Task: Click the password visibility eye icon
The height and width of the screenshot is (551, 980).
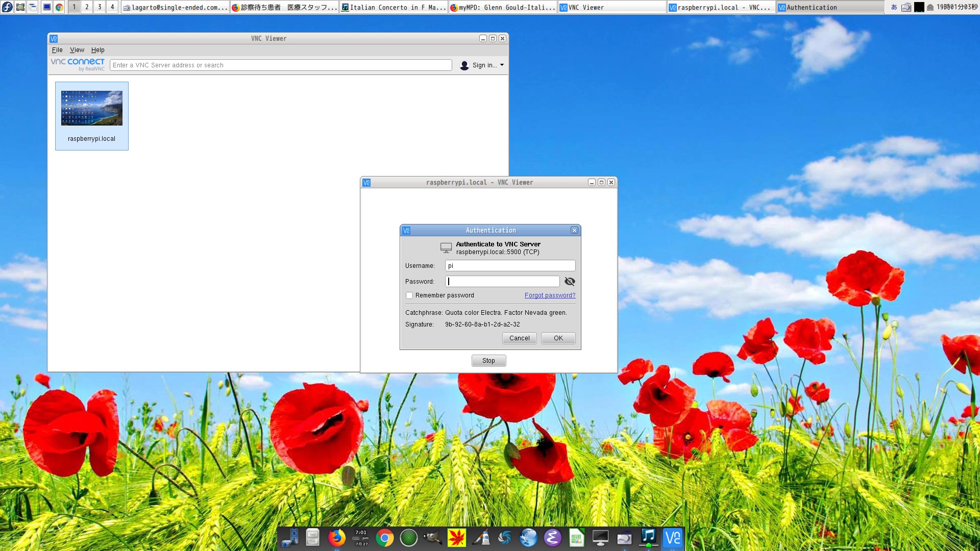Action: click(x=570, y=281)
